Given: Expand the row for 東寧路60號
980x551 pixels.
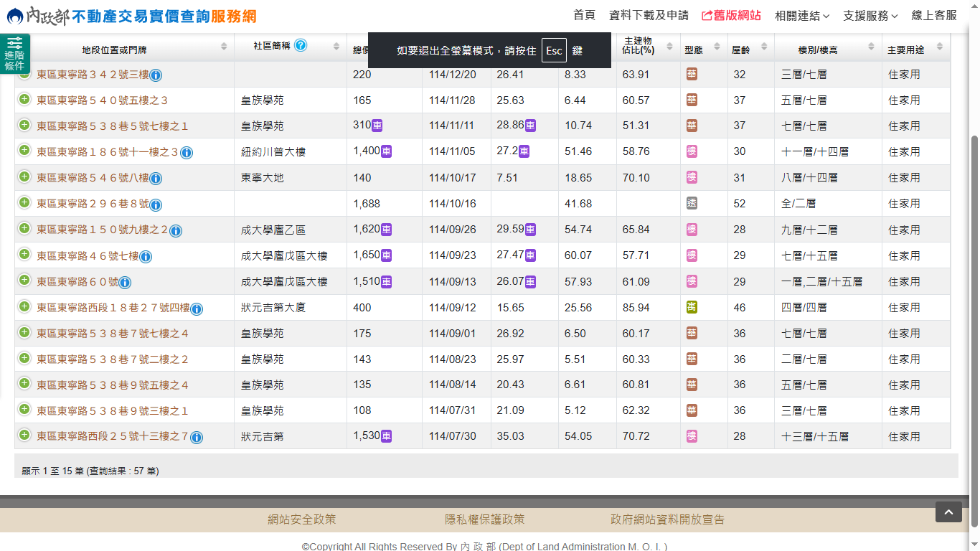Looking at the screenshot, I should [24, 281].
